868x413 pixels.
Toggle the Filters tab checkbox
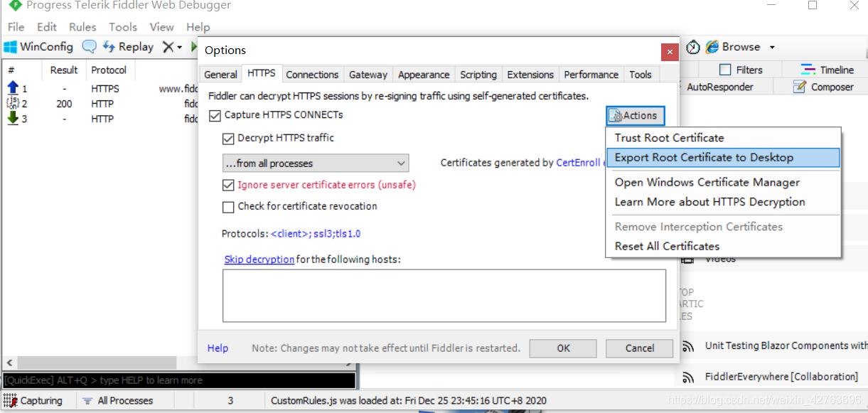(x=725, y=70)
